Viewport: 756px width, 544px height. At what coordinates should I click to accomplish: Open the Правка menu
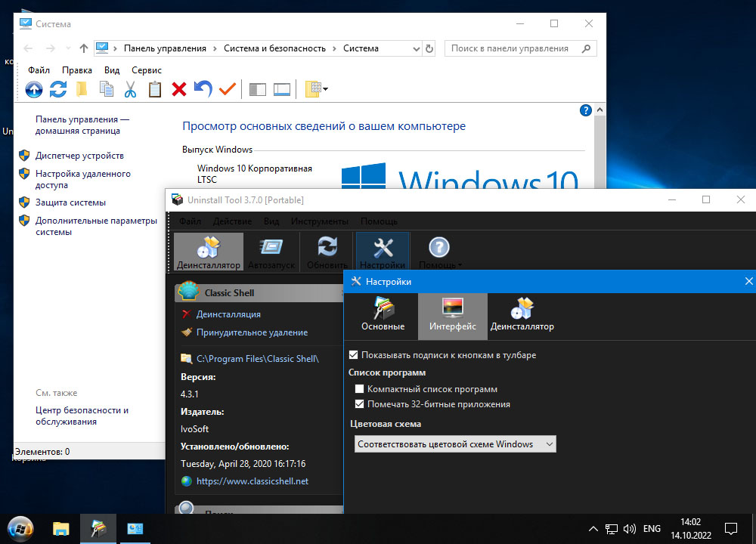(x=76, y=70)
